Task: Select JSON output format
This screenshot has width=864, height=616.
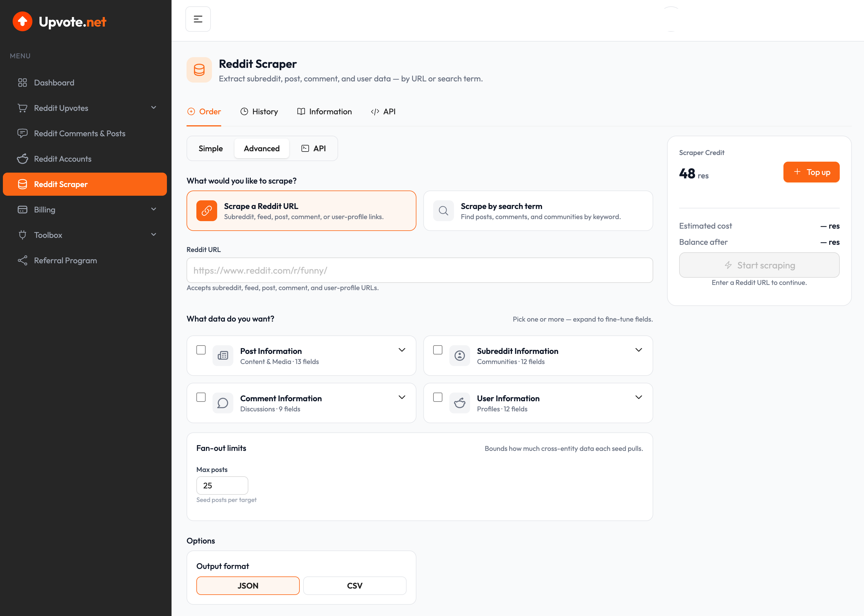Action: pyautogui.click(x=248, y=586)
